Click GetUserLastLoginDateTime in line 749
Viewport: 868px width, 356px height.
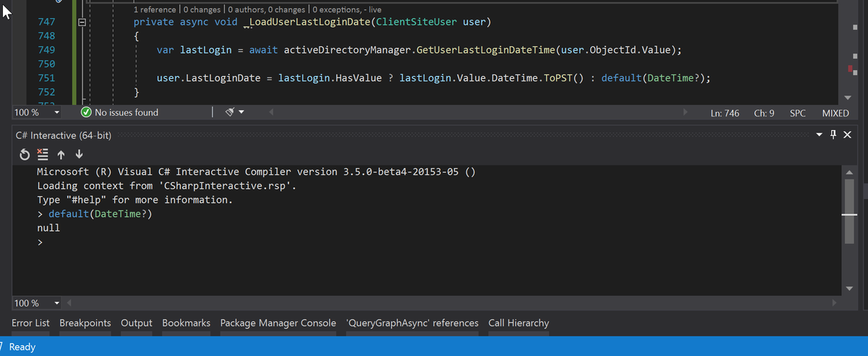[x=486, y=50]
